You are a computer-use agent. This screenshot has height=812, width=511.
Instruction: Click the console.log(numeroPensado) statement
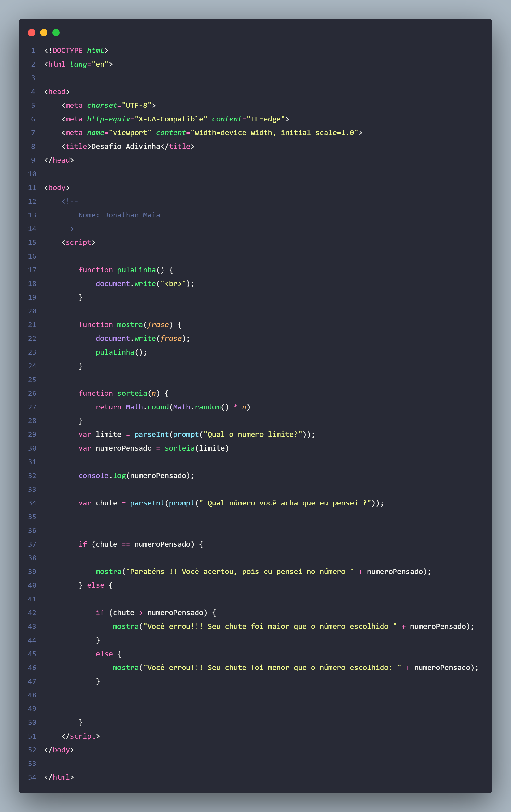point(137,476)
